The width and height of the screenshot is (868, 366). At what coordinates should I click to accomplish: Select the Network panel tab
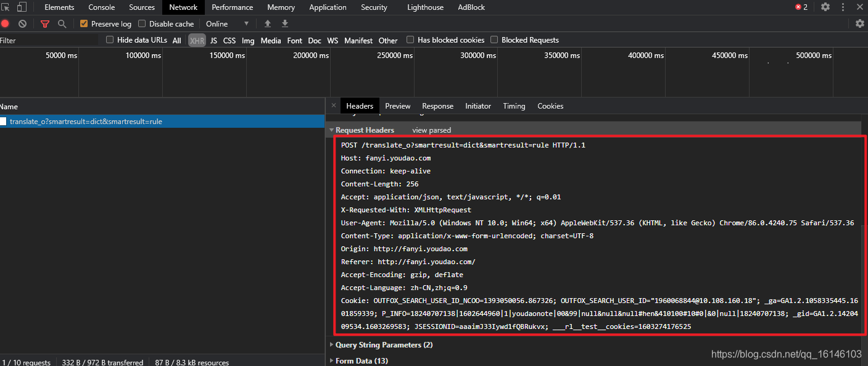183,7
